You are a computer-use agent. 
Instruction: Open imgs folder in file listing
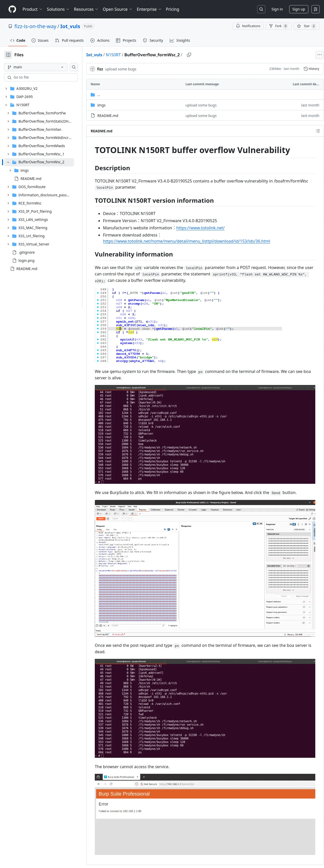point(101,105)
